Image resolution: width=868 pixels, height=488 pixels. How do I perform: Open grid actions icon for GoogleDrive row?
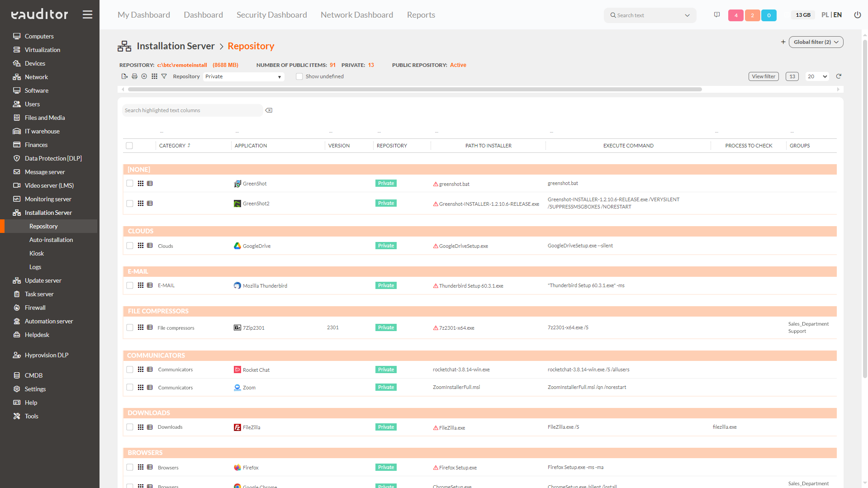(141, 246)
